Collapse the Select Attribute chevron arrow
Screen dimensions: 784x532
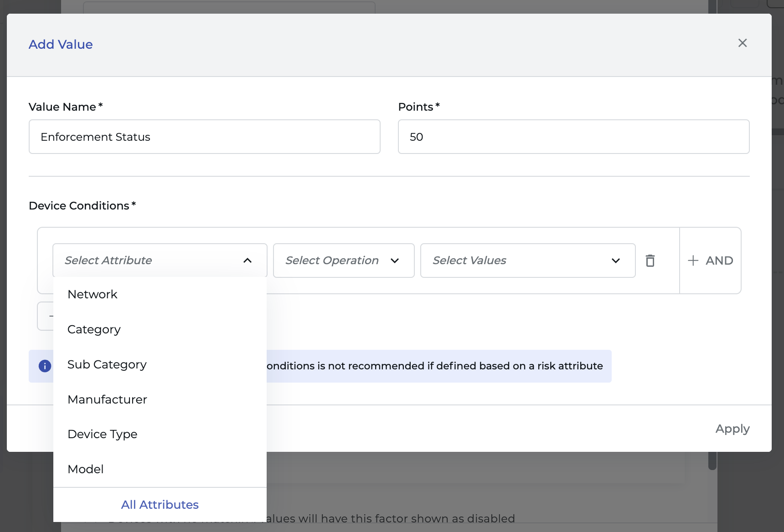(x=248, y=261)
